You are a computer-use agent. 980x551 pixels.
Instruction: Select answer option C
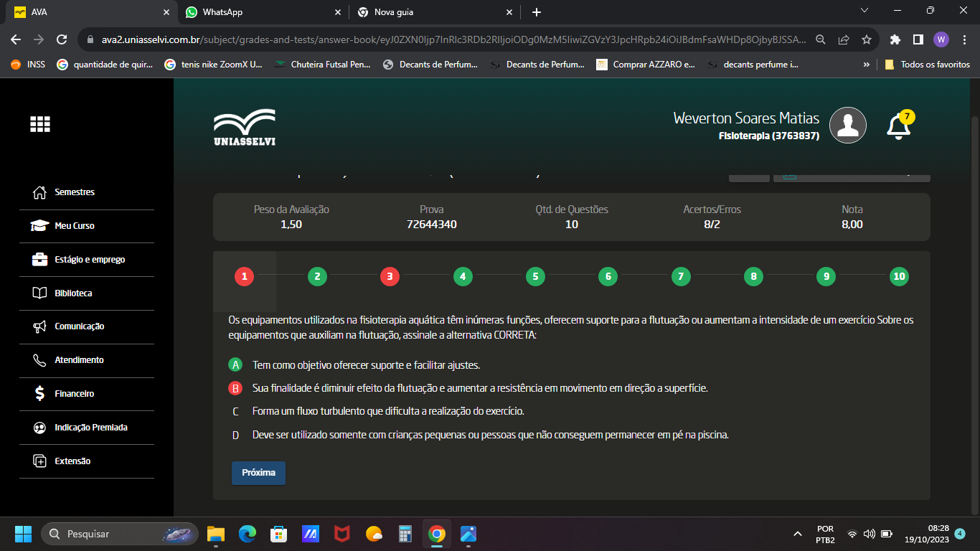point(235,412)
